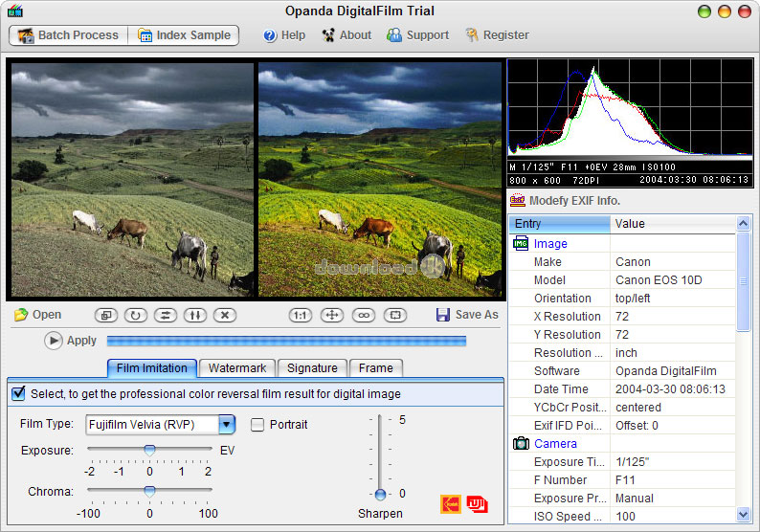Click the Exposure slider handle
Screen dimensions: 760x532
click(x=149, y=450)
